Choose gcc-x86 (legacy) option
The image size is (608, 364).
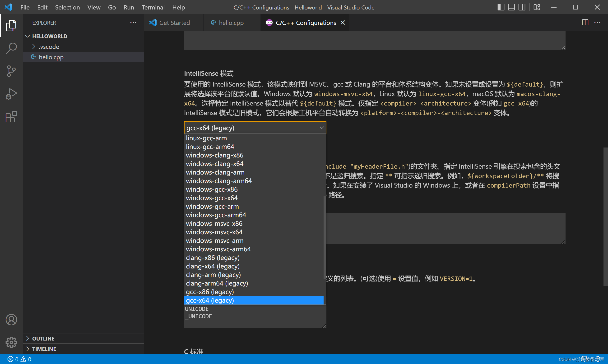coord(254,292)
